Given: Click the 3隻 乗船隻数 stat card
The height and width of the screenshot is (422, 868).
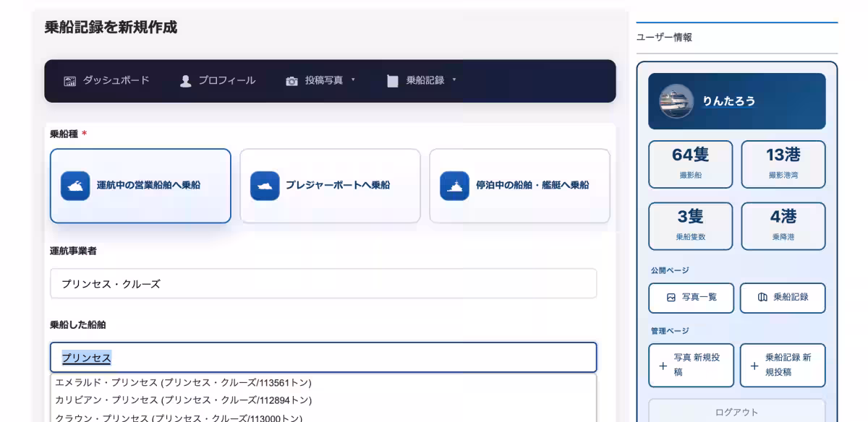Looking at the screenshot, I should 691,226.
